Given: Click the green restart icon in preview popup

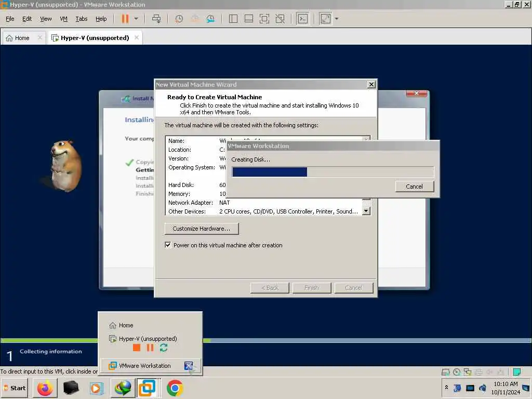Looking at the screenshot, I should [164, 348].
